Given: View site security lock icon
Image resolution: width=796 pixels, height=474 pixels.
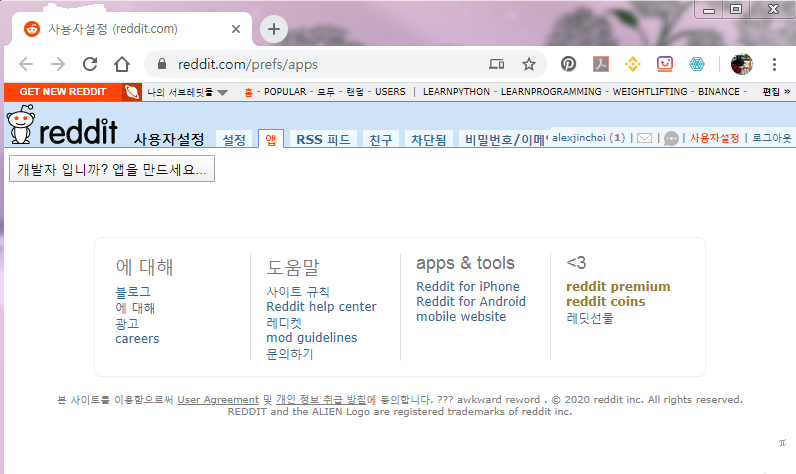Looking at the screenshot, I should click(x=161, y=64).
